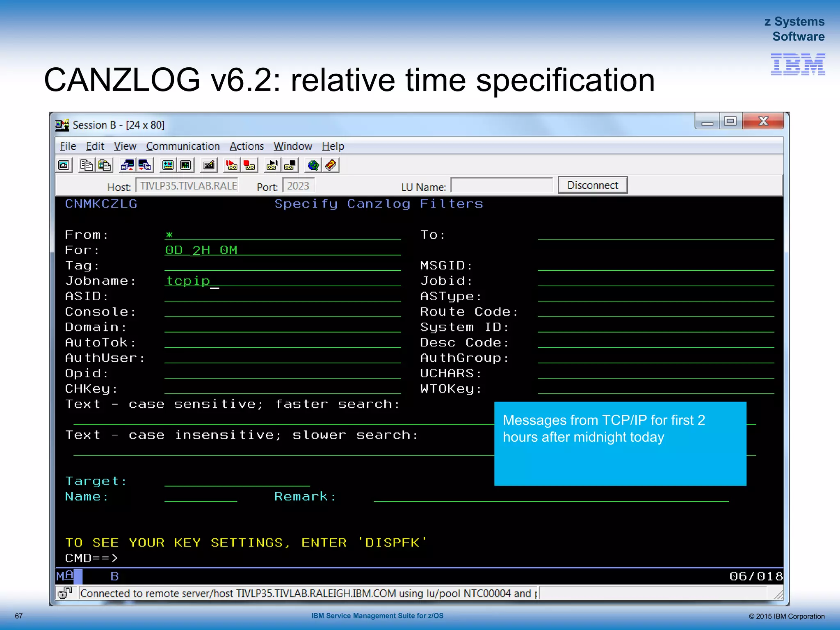This screenshot has height=630, width=840.
Task: Play macro with the black play icon
Action: 272,165
